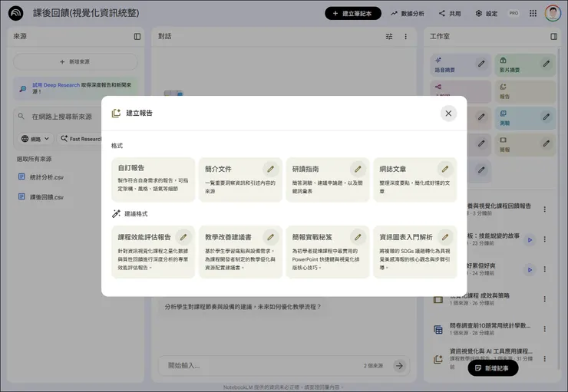Play the 好累但好爽 audio item

point(530,270)
